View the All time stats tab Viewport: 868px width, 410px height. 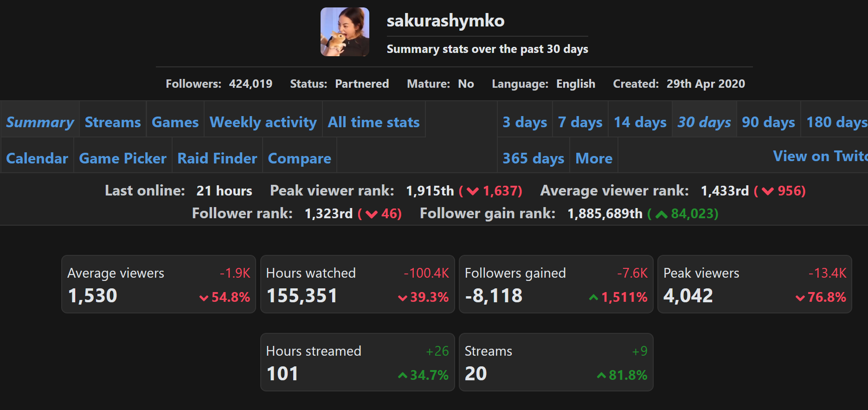(x=374, y=122)
